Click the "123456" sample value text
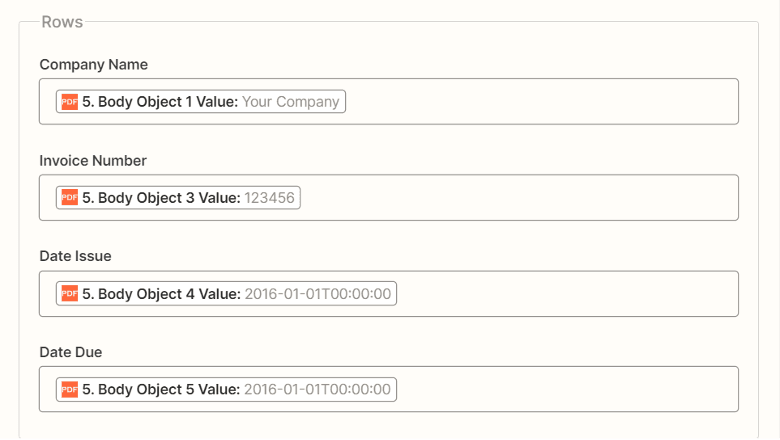Screen dimensions: 780x440 pos(270,198)
